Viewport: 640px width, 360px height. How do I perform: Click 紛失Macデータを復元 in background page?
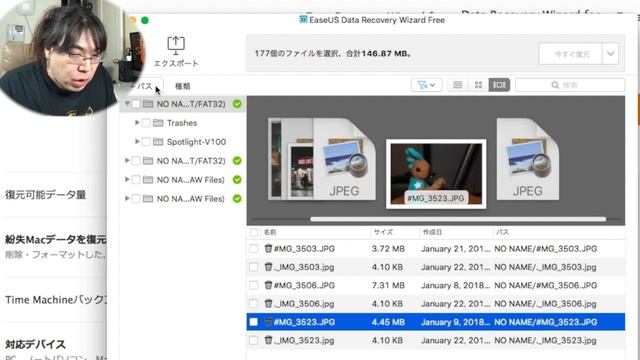pyautogui.click(x=56, y=239)
